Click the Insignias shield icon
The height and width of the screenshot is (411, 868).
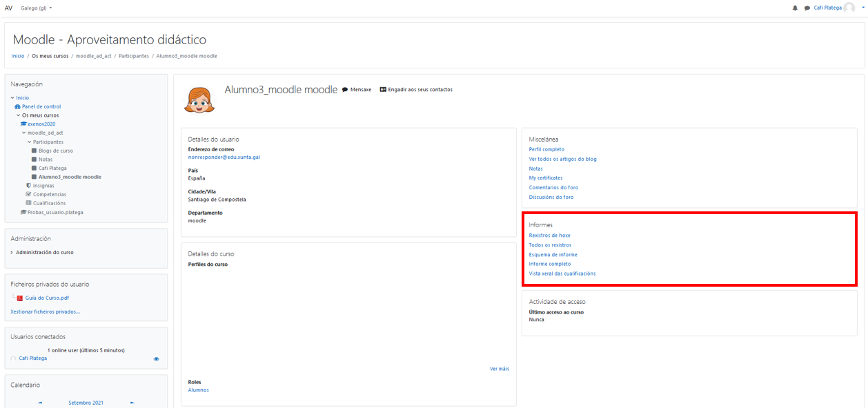coord(28,186)
